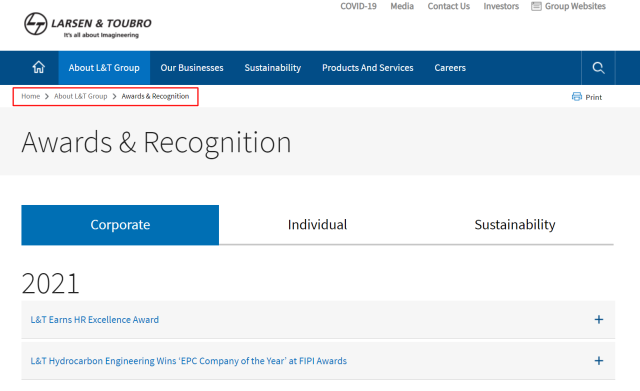Select the Corporate tab
640x391 pixels.
click(120, 225)
